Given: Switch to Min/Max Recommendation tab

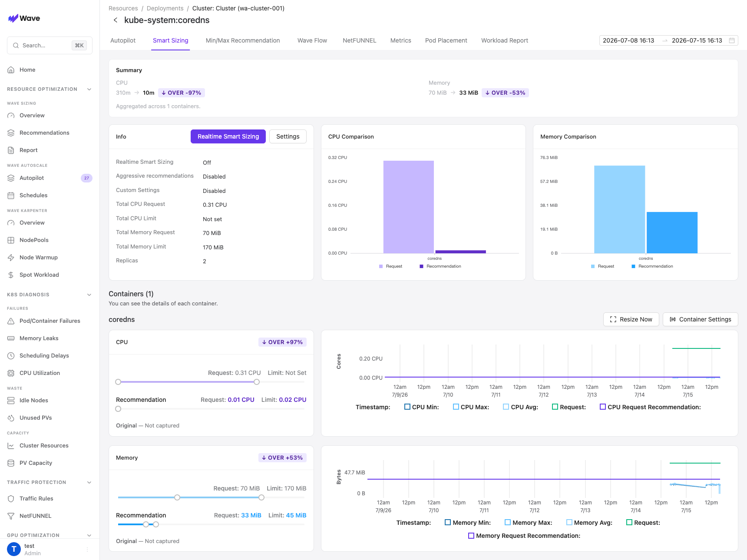Looking at the screenshot, I should pos(243,40).
